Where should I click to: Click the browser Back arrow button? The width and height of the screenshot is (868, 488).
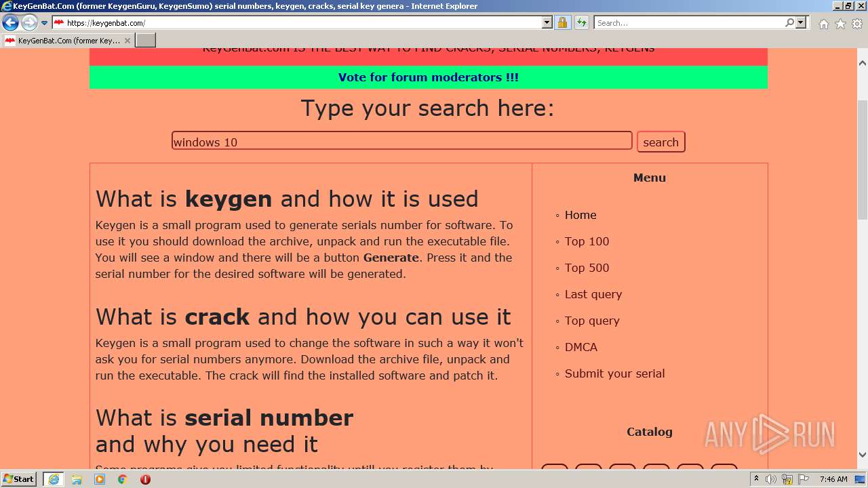pos(10,23)
